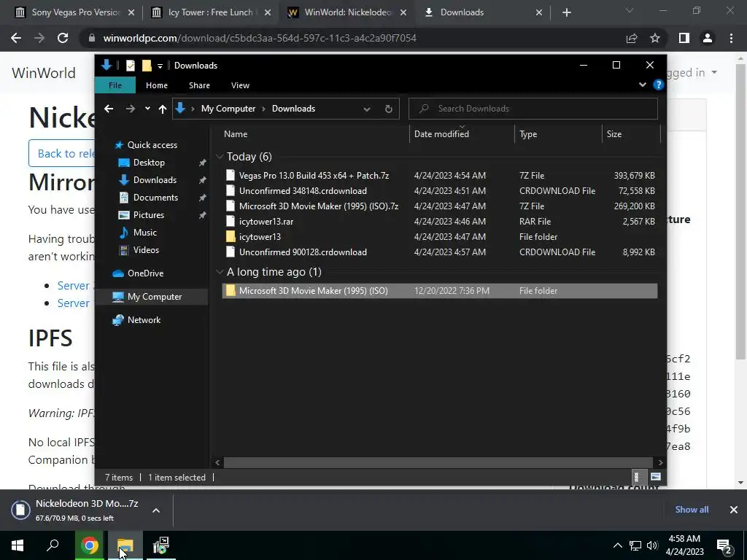Screen dimensions: 747x560
Task: Go back in File Explorer
Action: [109, 109]
